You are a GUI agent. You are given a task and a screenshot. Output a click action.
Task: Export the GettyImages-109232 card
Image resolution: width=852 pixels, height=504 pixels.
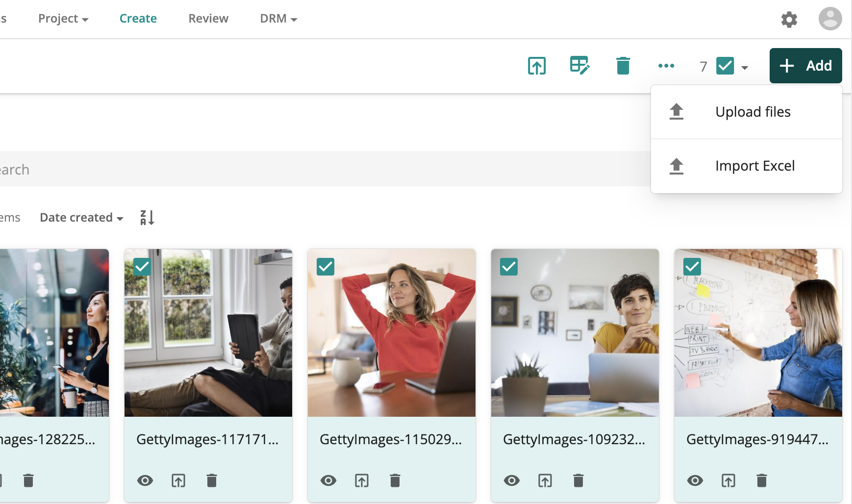click(x=545, y=480)
